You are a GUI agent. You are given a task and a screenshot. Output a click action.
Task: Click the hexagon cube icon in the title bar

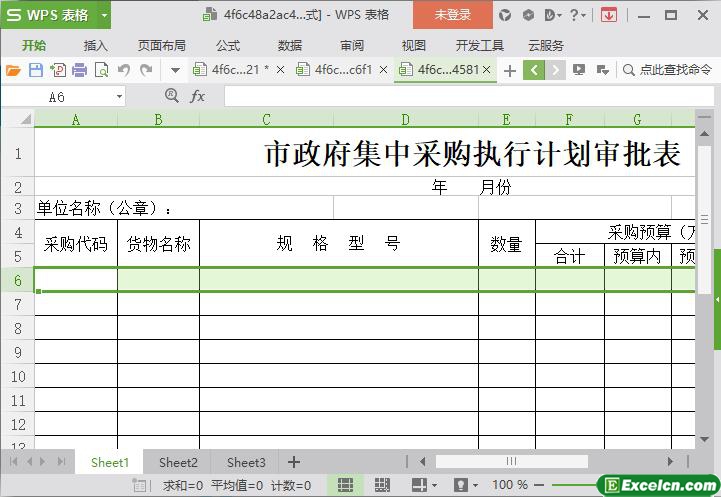528,15
